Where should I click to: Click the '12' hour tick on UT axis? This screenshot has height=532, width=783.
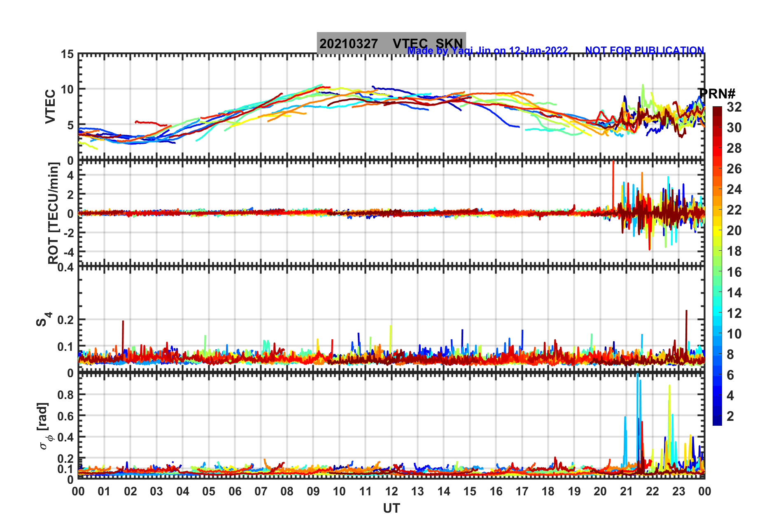tap(391, 492)
